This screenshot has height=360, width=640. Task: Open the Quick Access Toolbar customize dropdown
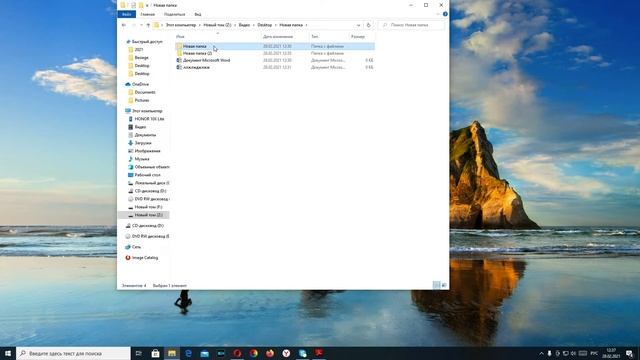147,6
